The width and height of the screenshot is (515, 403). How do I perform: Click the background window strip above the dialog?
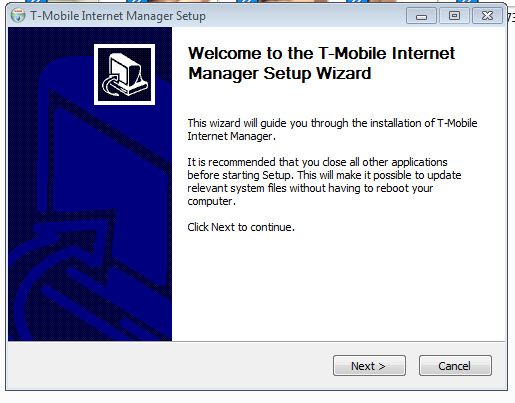tap(257, 1)
